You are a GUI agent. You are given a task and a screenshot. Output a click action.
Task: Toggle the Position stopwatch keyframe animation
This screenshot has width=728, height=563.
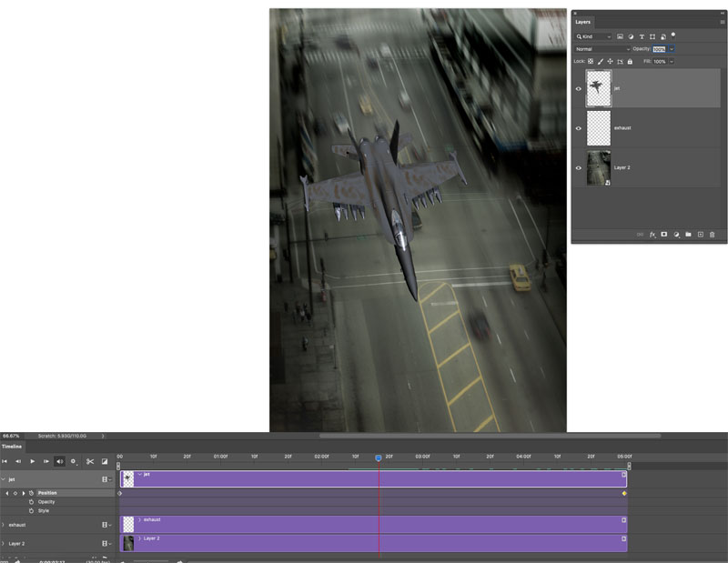pyautogui.click(x=32, y=493)
